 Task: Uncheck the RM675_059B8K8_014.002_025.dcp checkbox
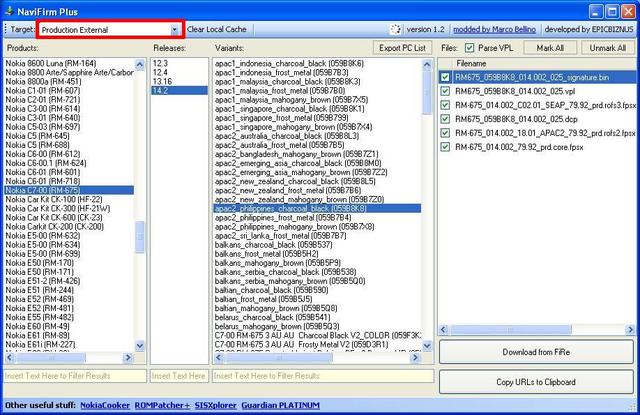pos(445,119)
